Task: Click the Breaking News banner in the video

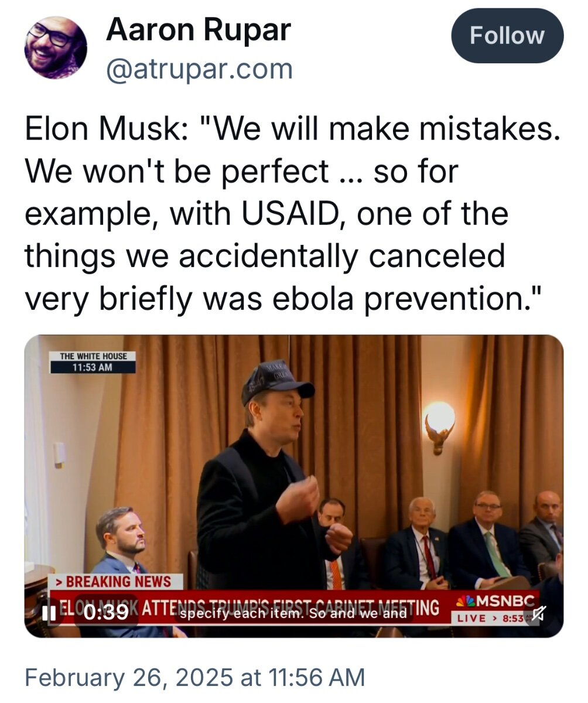Action: click(117, 582)
